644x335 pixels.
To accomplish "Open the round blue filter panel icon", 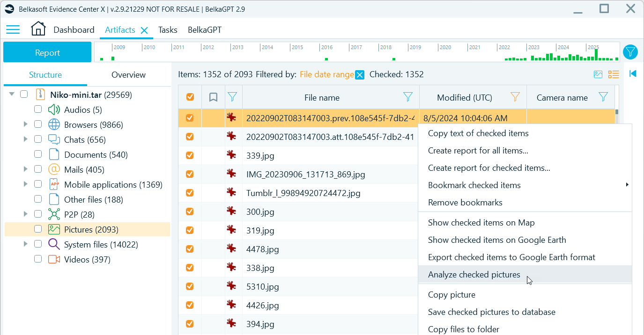I will point(630,52).
